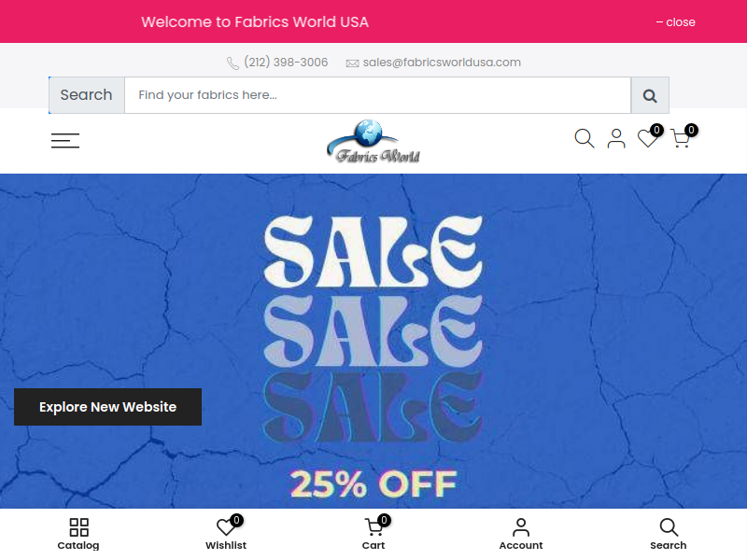Submit search with magnifier button
Image resolution: width=747 pixels, height=560 pixels.
point(650,95)
